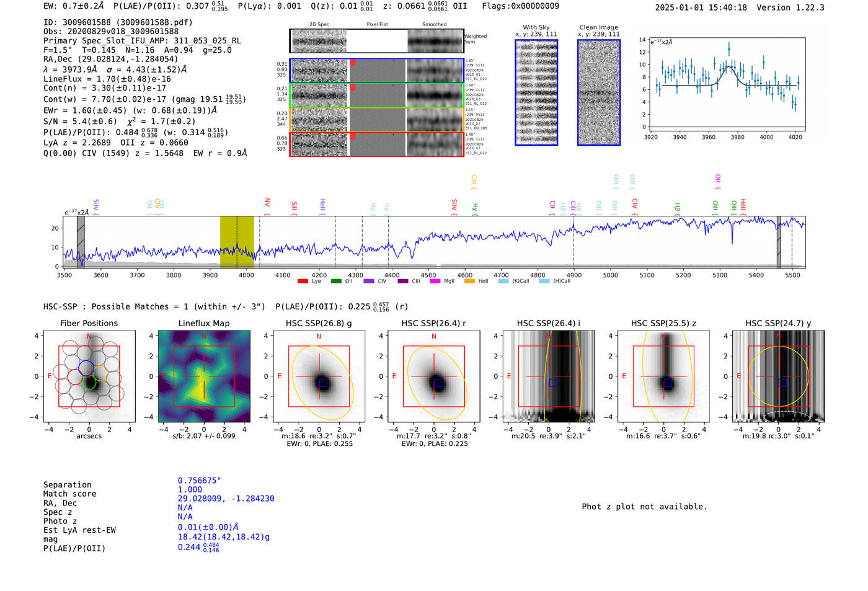
Task: Click the CIV purple legend swatch
Action: [x=369, y=281]
